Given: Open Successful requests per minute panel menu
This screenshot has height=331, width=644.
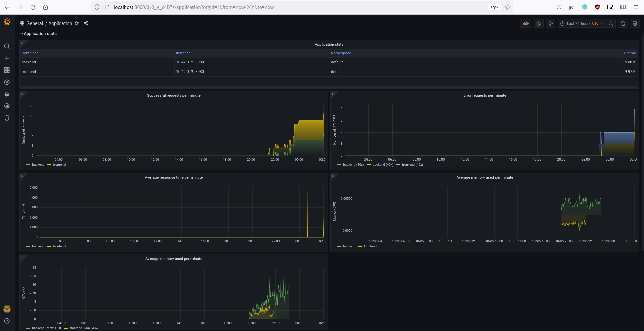Looking at the screenshot, I should tap(174, 96).
